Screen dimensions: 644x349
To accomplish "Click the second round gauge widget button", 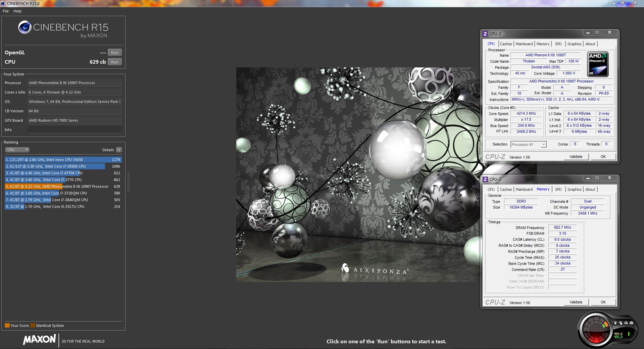I will pos(621,323).
